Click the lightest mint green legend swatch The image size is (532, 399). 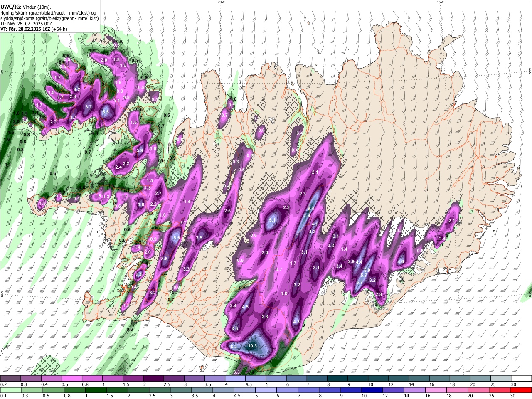coord(11,390)
